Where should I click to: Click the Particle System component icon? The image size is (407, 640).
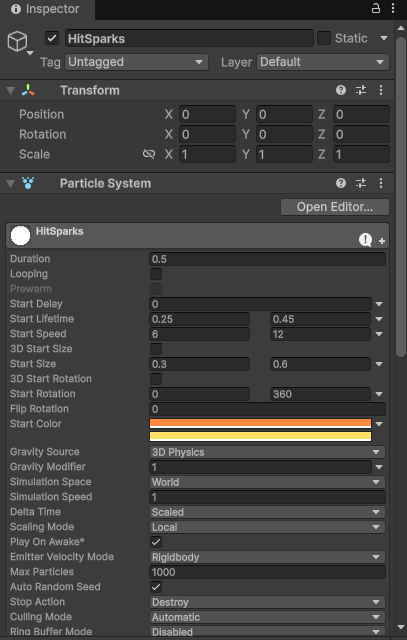pyautogui.click(x=28, y=183)
